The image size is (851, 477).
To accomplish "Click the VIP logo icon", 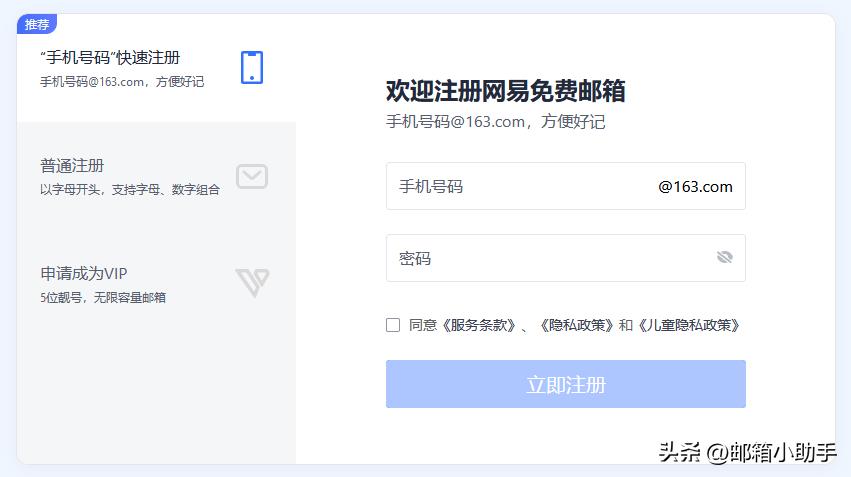I will tap(253, 282).
